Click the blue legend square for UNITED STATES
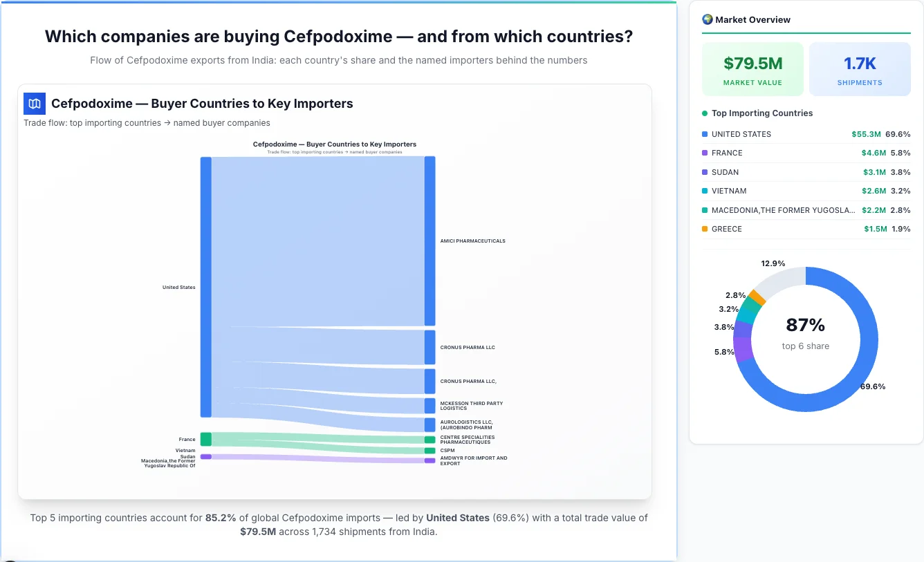Screen dimensions: 924x562 pos(703,133)
